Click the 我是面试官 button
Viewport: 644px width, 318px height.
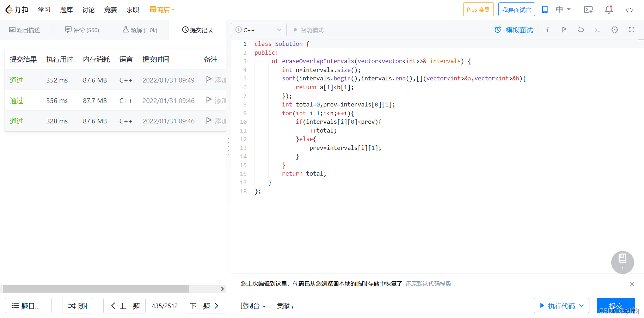tap(516, 10)
